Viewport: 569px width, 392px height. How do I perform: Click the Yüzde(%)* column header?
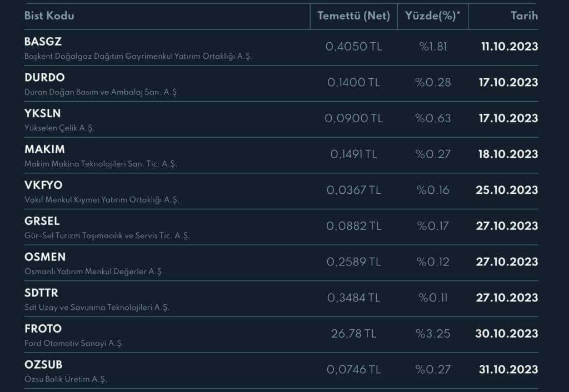click(x=433, y=16)
